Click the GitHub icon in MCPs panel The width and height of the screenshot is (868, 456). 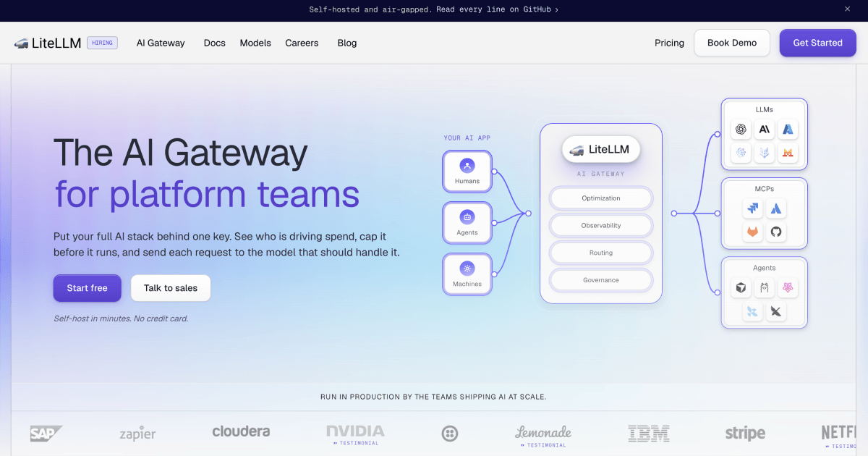tap(776, 232)
